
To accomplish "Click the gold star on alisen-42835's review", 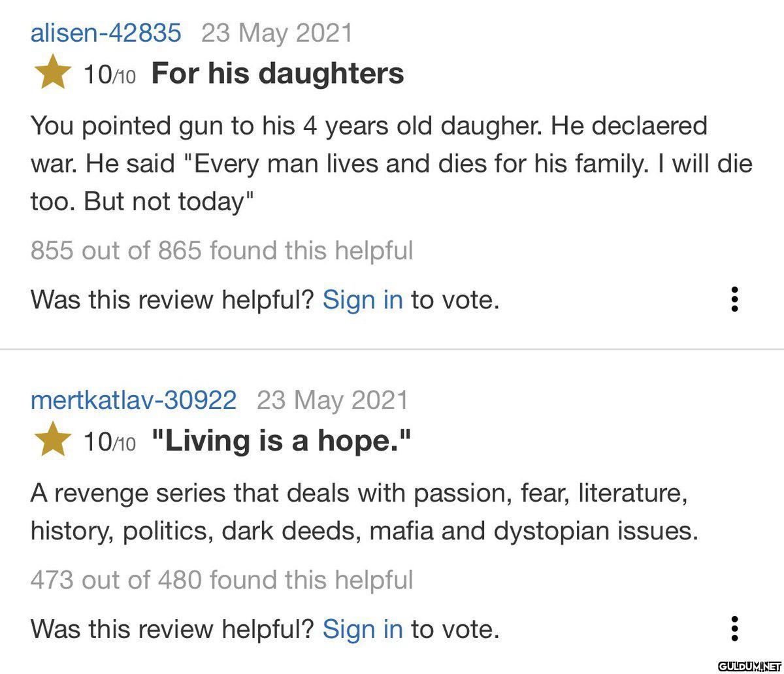I will 54,72.
